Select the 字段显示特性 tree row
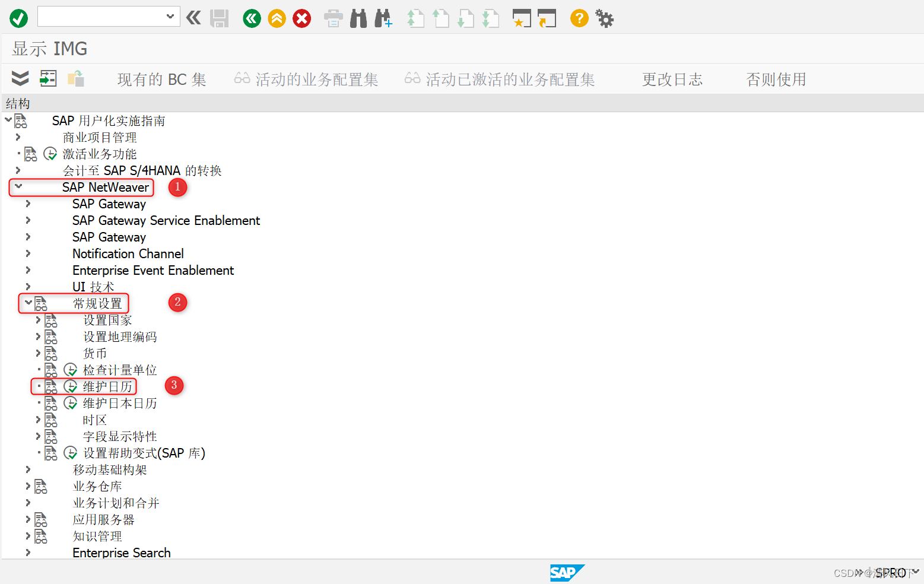Screen dimensions: 924x584 [x=120, y=436]
